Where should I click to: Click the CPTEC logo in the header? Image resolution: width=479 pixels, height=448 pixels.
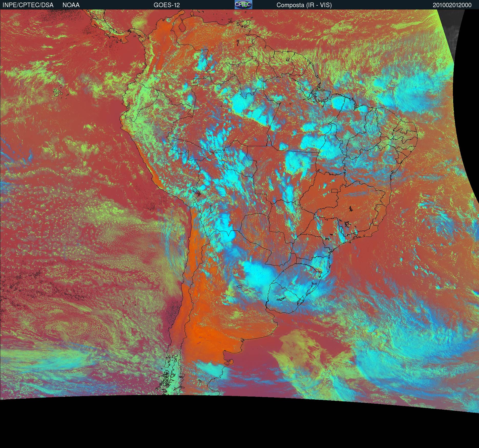[243, 5]
